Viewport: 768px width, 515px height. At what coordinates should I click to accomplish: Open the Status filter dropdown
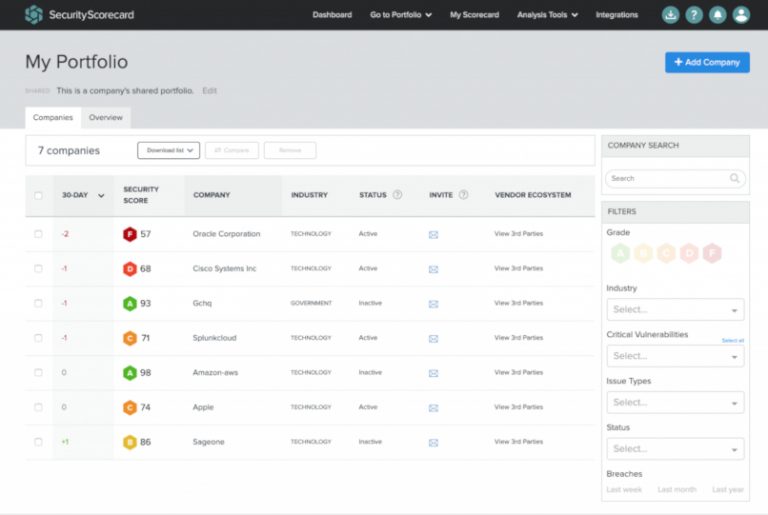coord(675,449)
